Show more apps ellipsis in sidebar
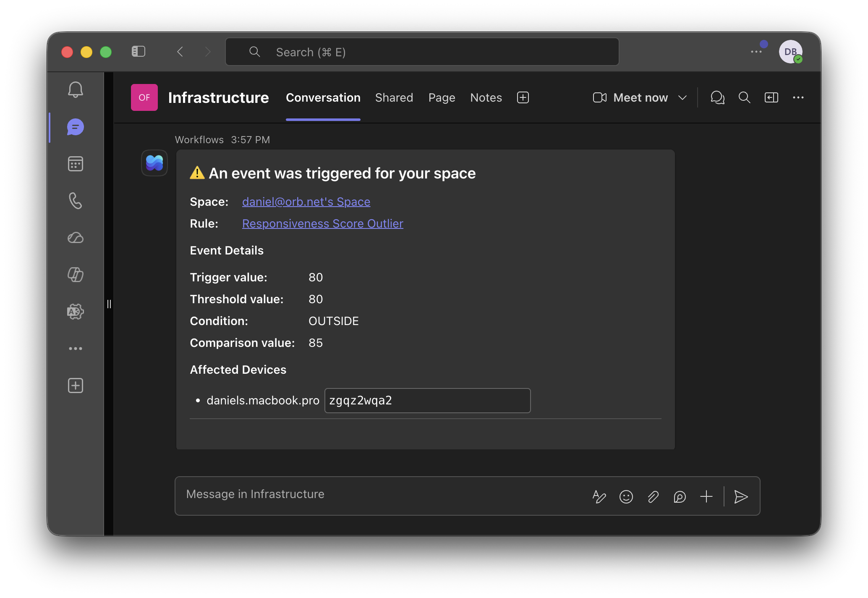Viewport: 868px width, 598px height. 76,349
